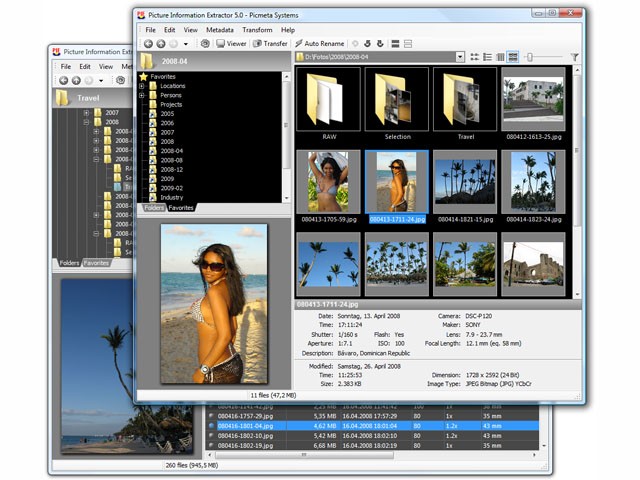Rotate image clockwise with the right rotate icon
This screenshot has height=480, width=640.
tap(380, 44)
